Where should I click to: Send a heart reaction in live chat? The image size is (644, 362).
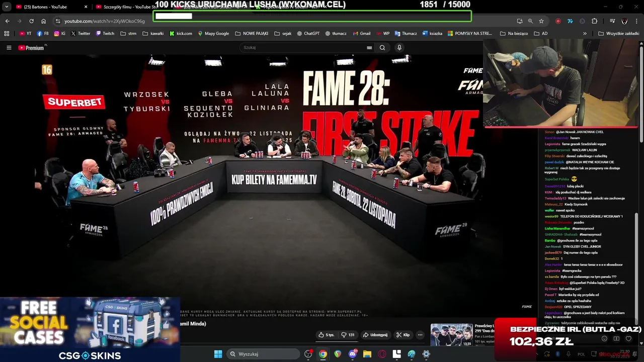pyautogui.click(x=628, y=339)
